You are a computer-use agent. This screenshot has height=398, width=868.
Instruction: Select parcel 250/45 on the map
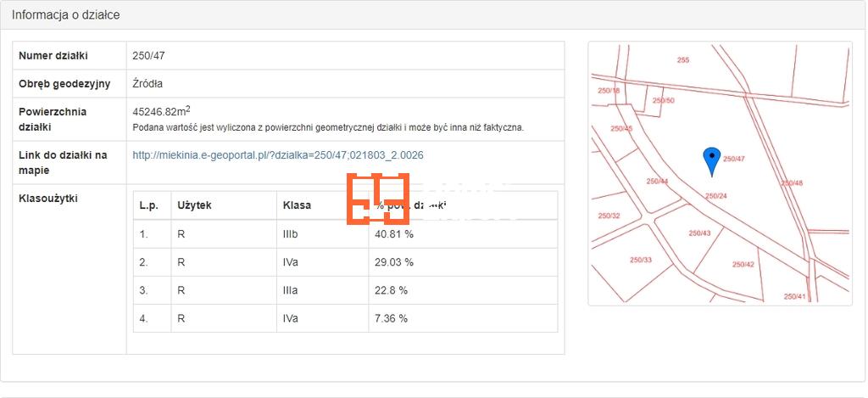pyautogui.click(x=621, y=129)
